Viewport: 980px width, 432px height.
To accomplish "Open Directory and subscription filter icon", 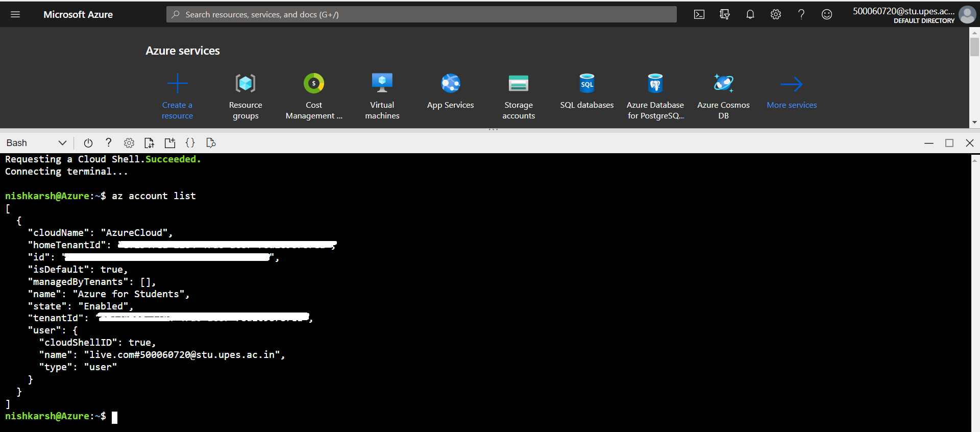I will pos(725,14).
